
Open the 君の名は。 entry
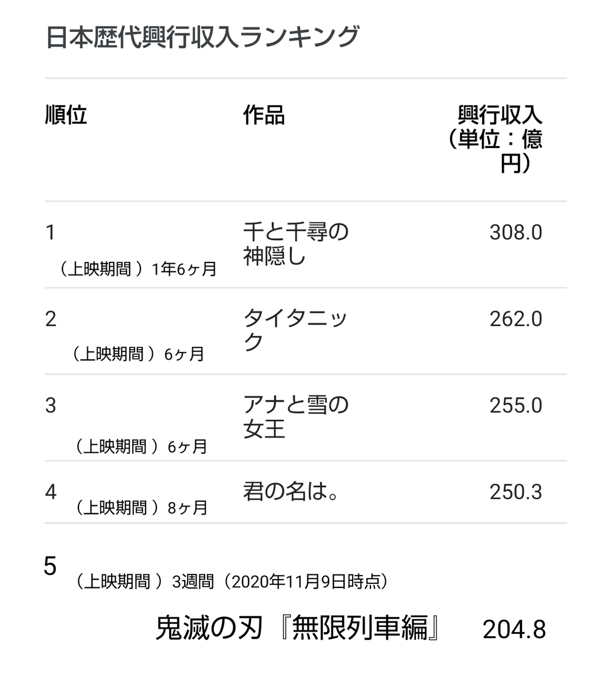[x=291, y=491]
